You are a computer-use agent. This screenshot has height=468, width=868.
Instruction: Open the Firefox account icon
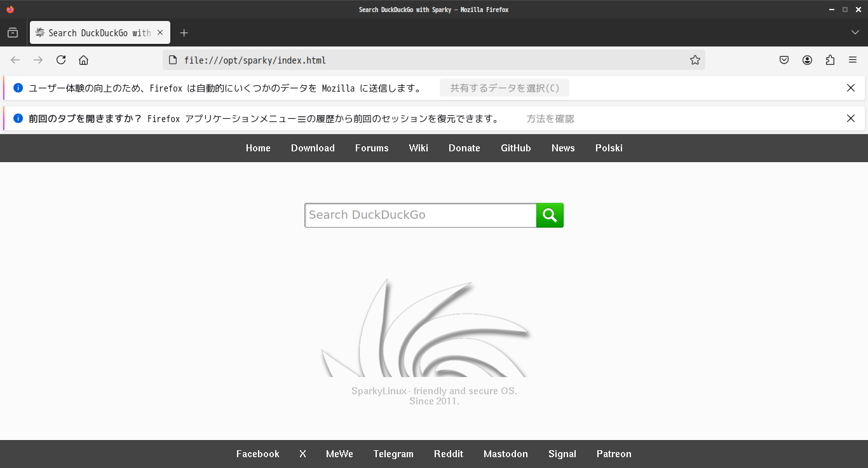807,60
